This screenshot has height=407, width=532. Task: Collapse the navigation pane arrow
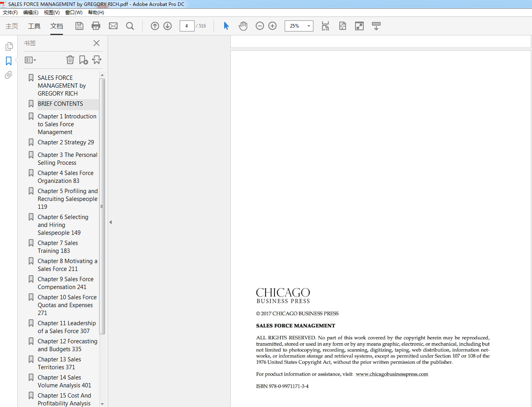[110, 222]
